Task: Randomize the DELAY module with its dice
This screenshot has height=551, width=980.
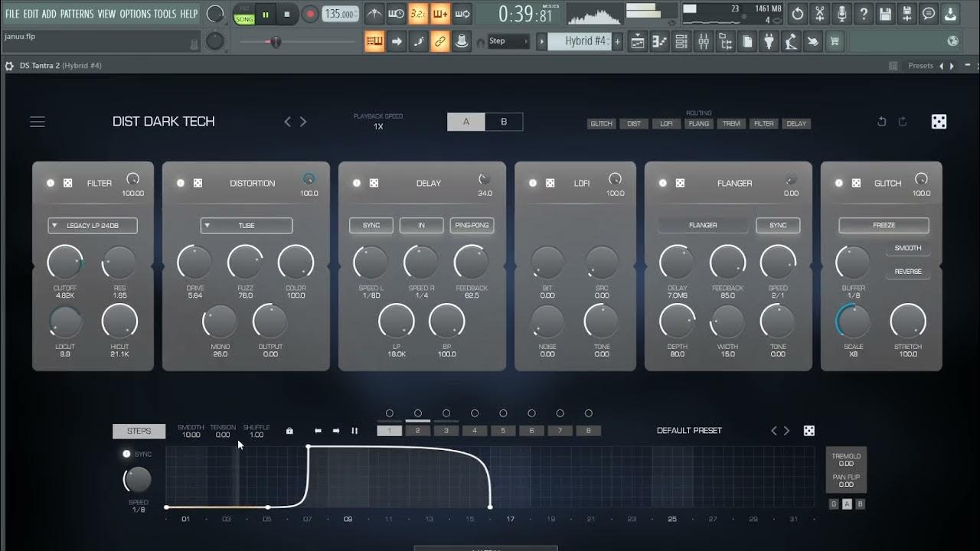Action: pos(374,183)
